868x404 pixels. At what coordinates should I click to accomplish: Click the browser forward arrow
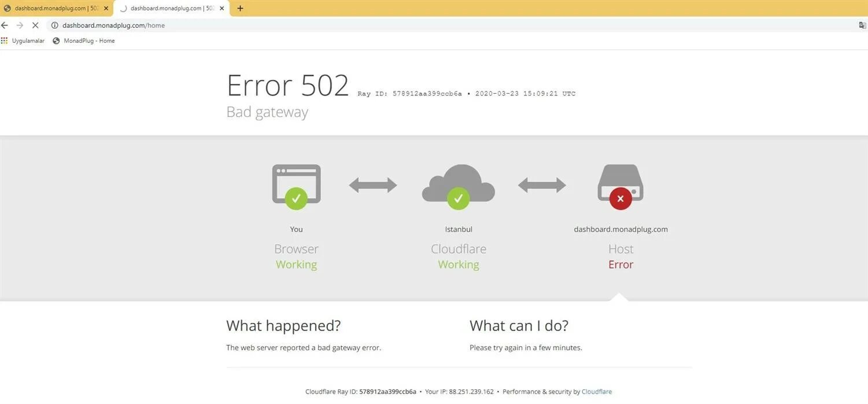pyautogui.click(x=20, y=25)
